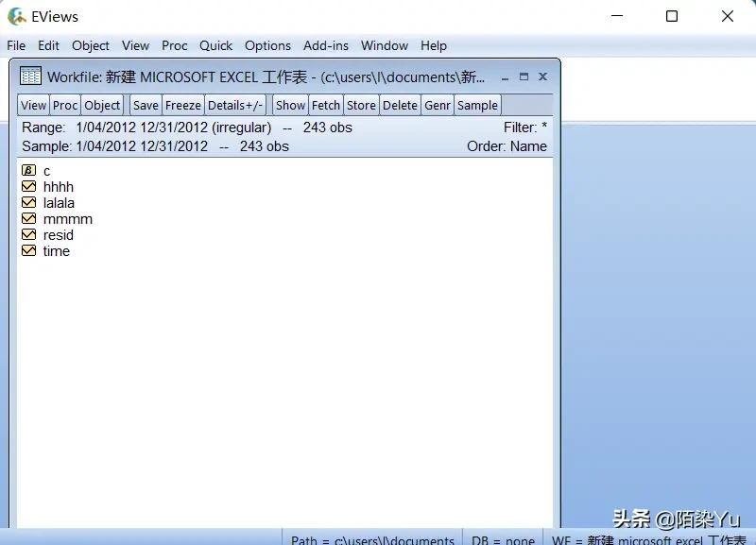The image size is (756, 545).
Task: Open the Object dropdown in workfile toolbar
Action: [101, 105]
